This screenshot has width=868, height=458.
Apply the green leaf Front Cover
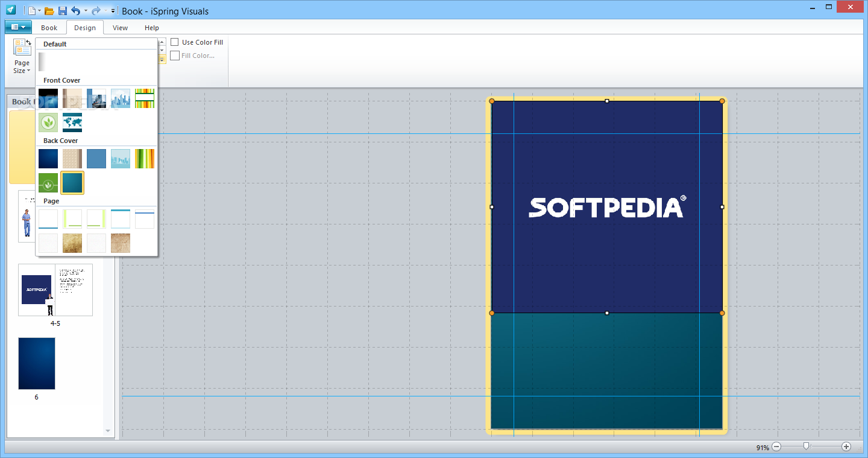[x=48, y=122]
